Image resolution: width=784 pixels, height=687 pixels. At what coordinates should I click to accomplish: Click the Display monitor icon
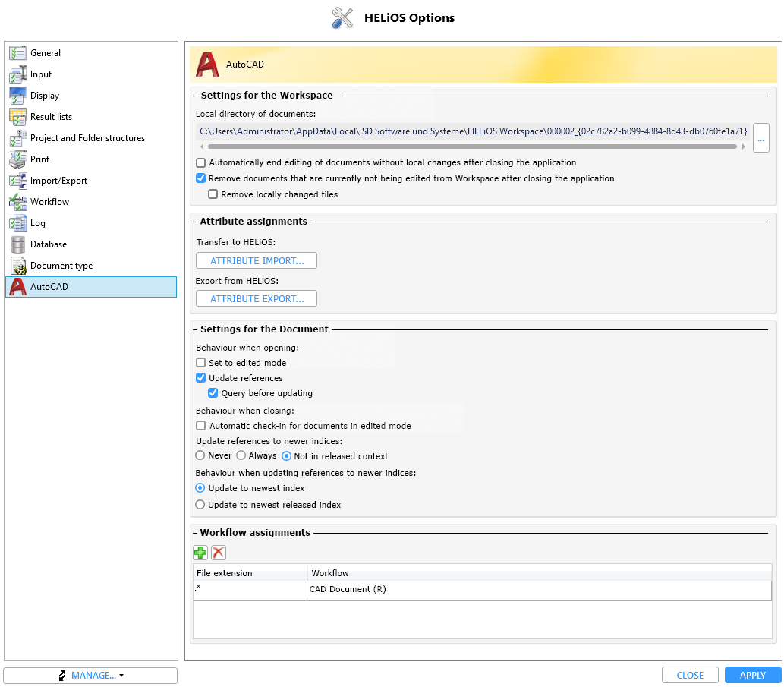(17, 96)
